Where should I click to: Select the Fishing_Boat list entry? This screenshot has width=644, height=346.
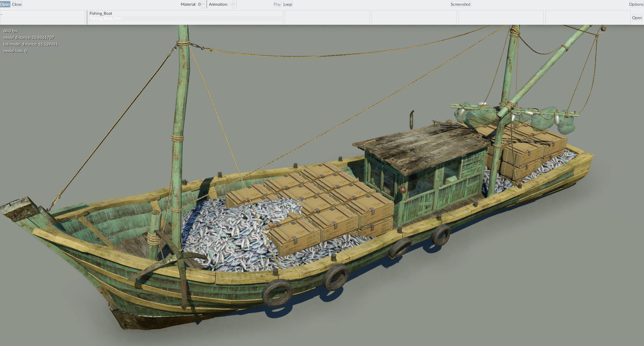click(185, 13)
